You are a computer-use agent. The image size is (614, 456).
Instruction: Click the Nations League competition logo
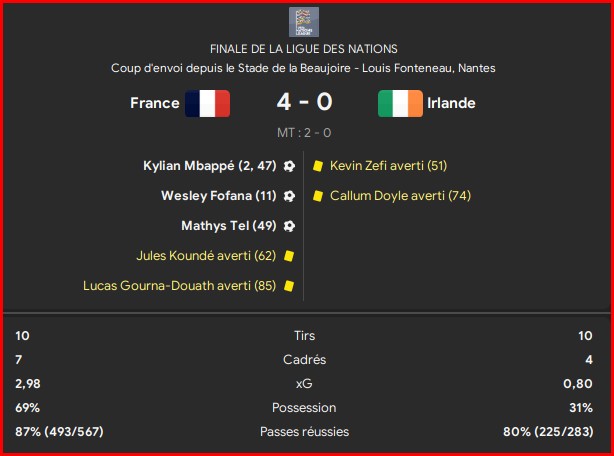pos(304,22)
